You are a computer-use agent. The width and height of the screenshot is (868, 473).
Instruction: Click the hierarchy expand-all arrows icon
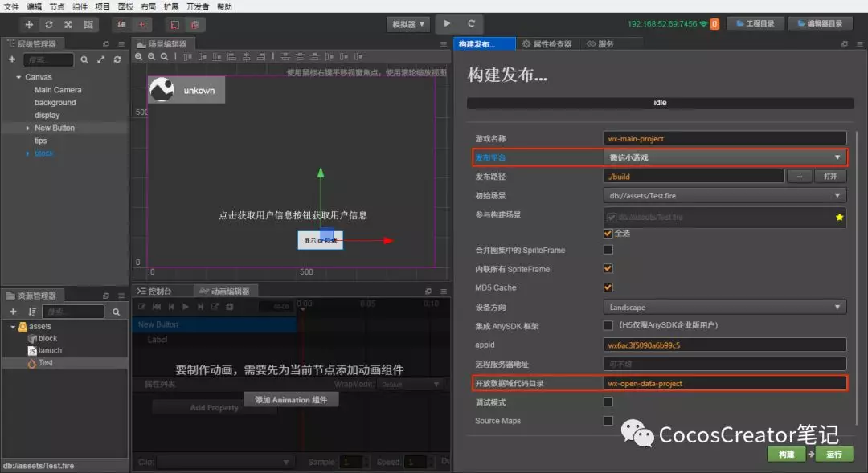pos(100,59)
